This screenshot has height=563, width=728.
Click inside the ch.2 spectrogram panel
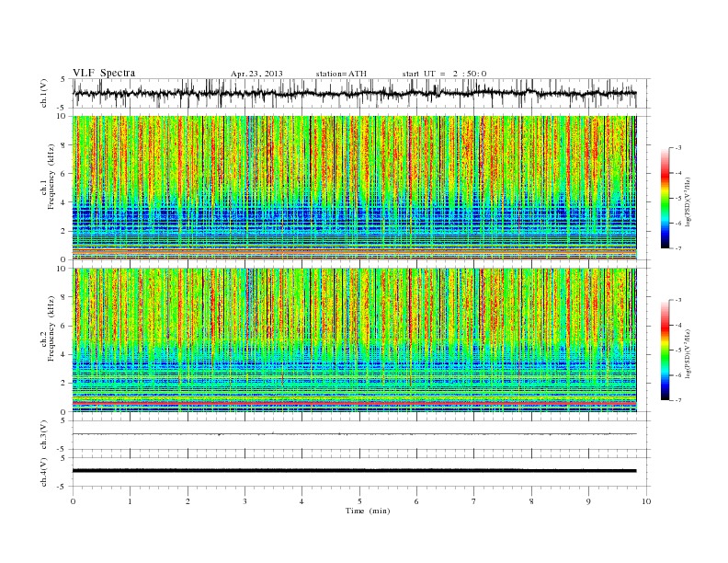pyautogui.click(x=354, y=340)
